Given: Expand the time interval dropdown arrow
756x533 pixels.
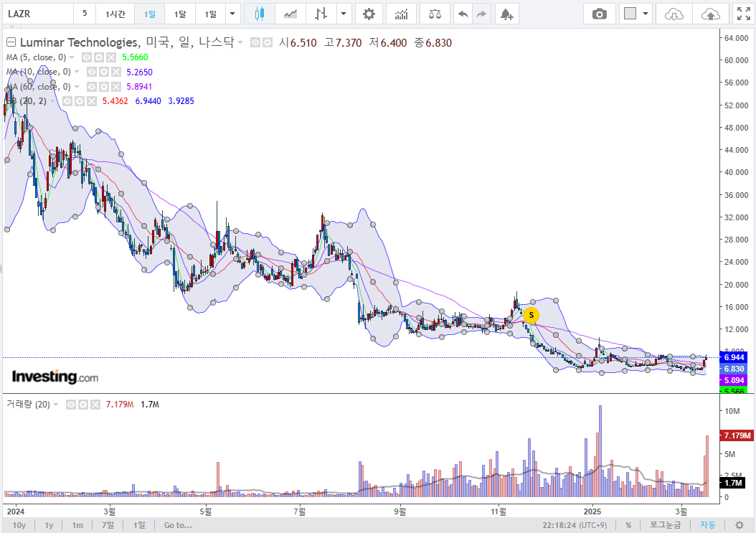Looking at the screenshot, I should point(232,14).
